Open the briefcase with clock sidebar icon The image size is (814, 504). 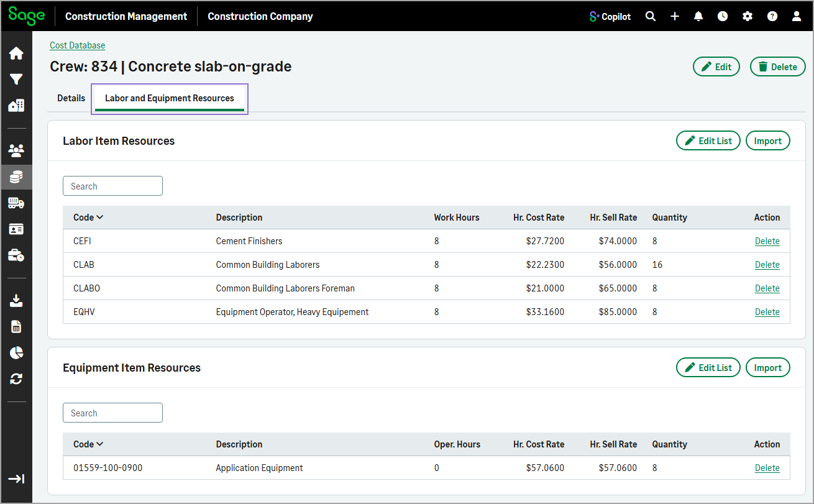(16, 255)
